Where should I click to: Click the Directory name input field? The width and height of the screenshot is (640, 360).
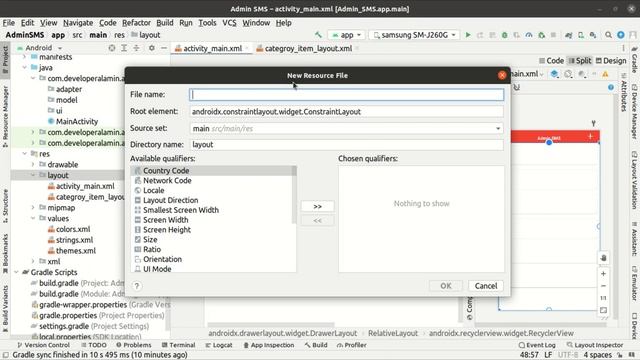click(x=347, y=145)
